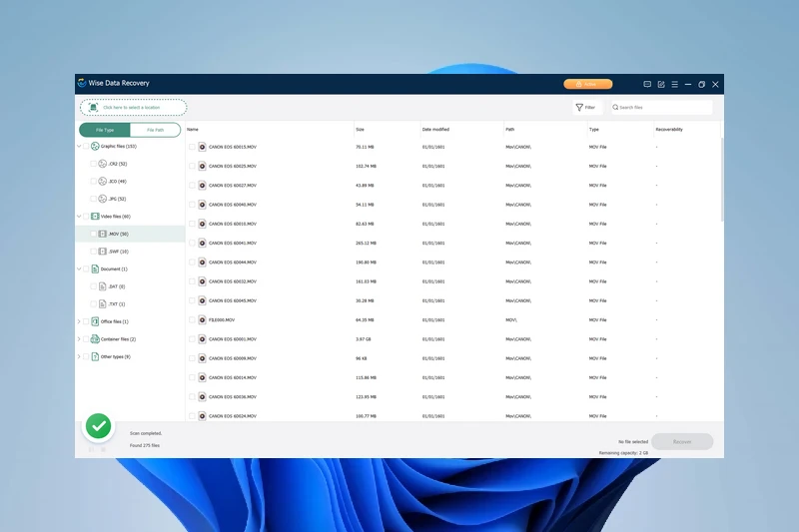Check the Video files checkbox
Viewport: 799px width, 532px height.
86,217
